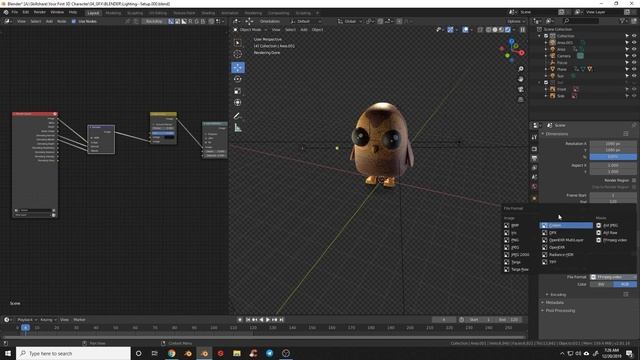Toggle selectability arrow for Area.001 row
The image size is (640, 360).
point(627,42)
